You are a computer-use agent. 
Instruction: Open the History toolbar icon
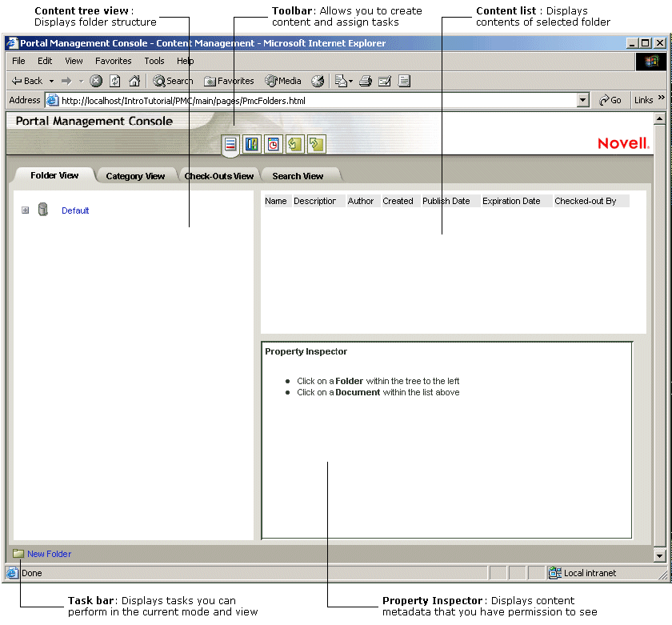click(318, 81)
